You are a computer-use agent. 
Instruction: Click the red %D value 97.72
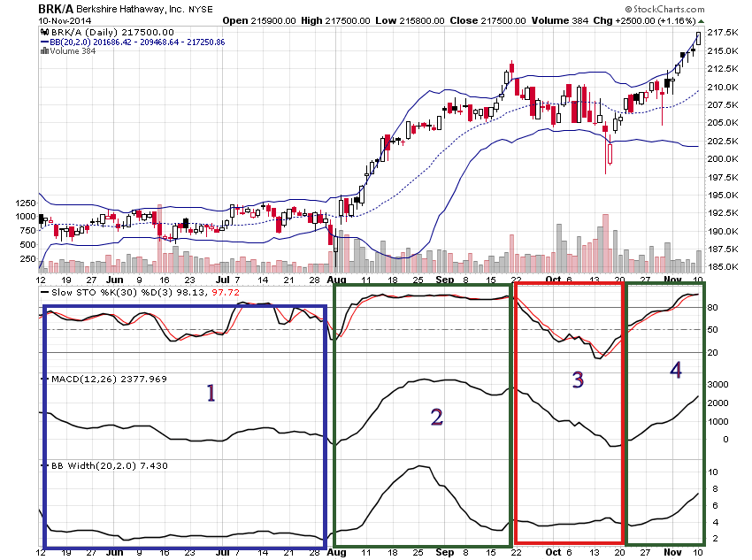[226, 292]
